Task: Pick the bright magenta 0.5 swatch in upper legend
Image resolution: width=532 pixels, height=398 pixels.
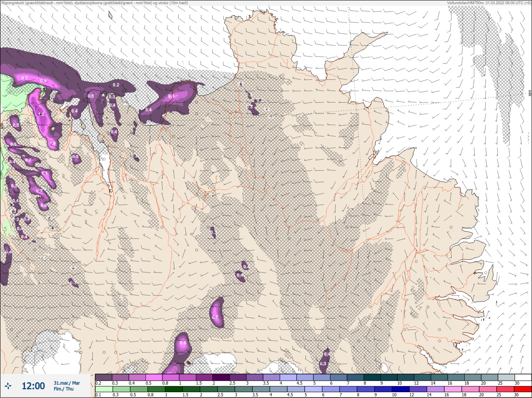Action: [155, 377]
